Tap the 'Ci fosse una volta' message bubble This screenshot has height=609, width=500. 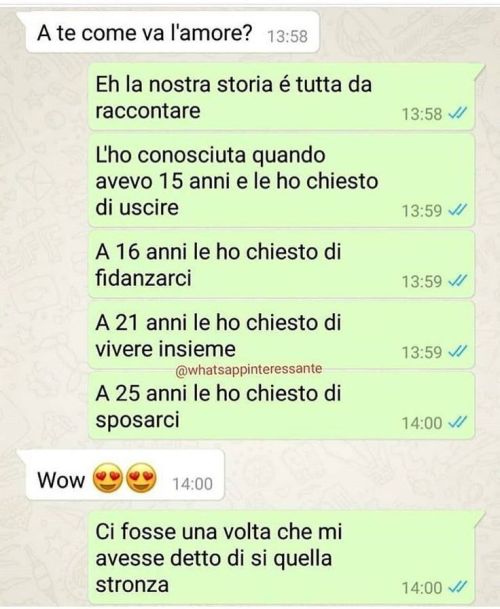[x=282, y=558]
